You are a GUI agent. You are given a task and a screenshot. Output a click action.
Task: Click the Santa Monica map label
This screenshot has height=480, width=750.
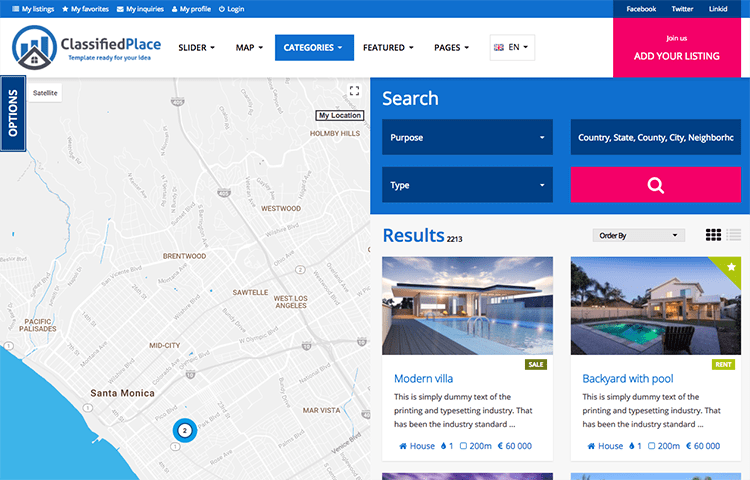click(122, 393)
